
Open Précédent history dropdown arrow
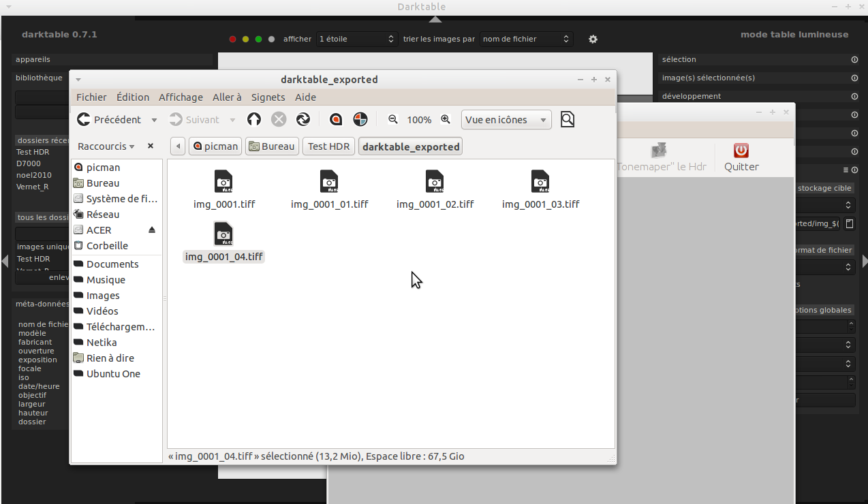click(154, 120)
